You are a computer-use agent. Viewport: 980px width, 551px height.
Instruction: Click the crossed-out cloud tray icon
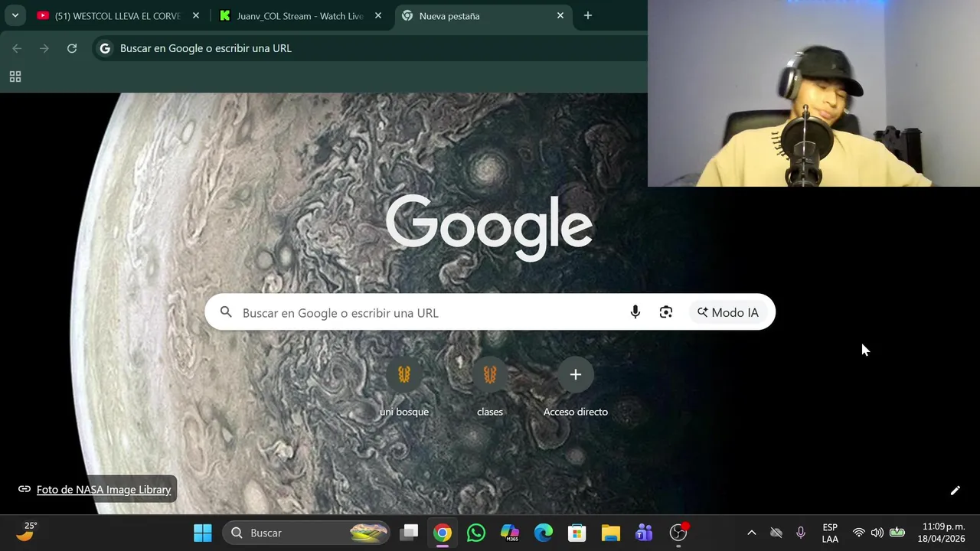776,533
